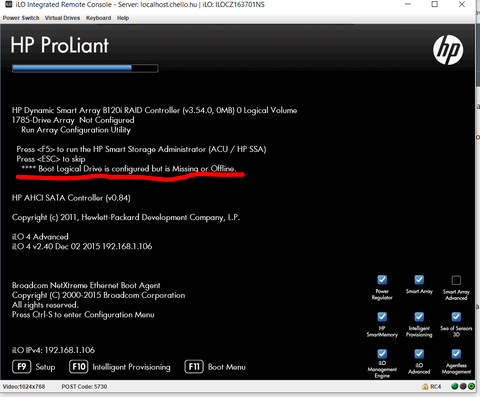480x397 pixels.
Task: Click the HP SmartMemory checkbox
Action: pos(382,317)
